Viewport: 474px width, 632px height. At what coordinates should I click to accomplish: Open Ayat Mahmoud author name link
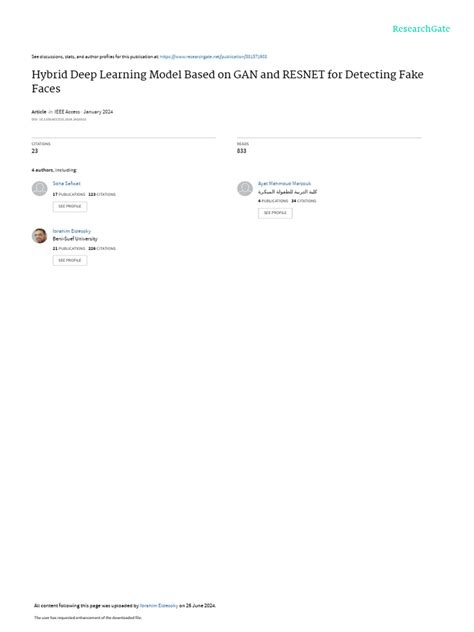tap(285, 183)
